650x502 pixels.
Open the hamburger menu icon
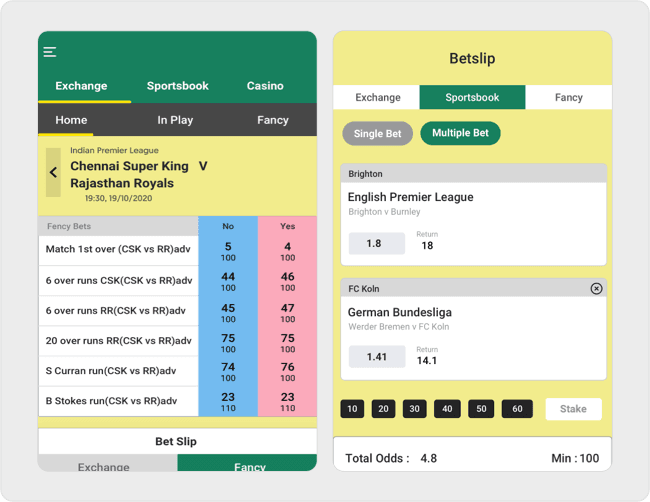click(50, 52)
